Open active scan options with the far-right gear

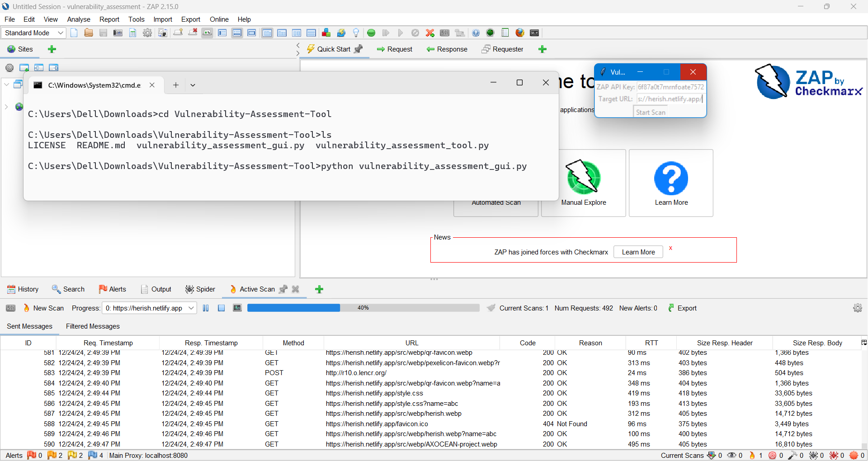coord(858,308)
